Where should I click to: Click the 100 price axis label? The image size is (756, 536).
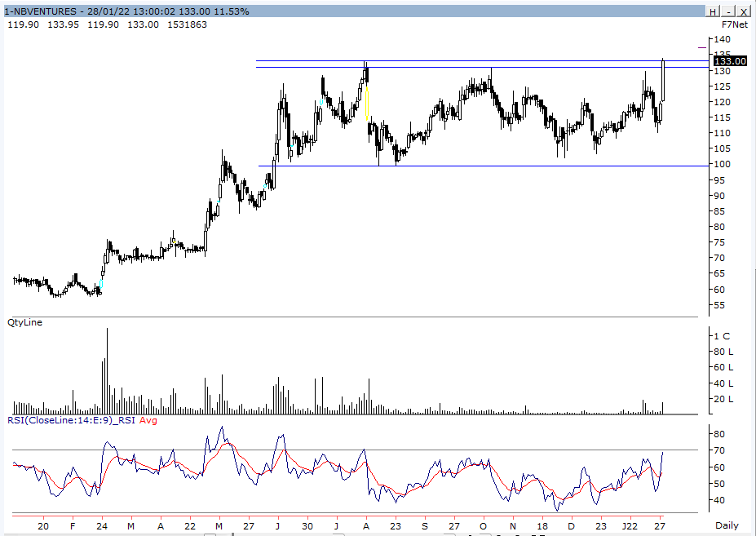(x=723, y=164)
